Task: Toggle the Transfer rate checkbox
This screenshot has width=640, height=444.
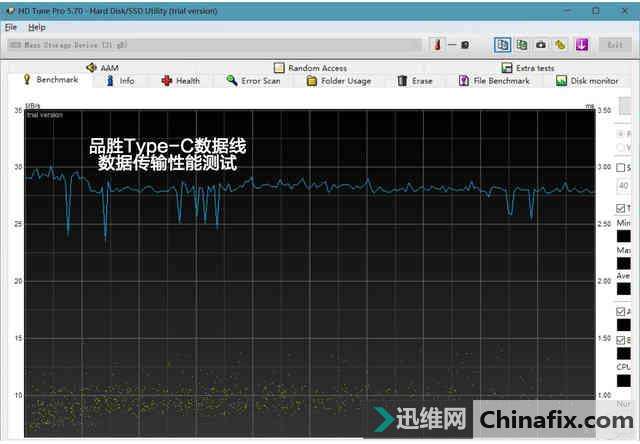Action: click(620, 209)
